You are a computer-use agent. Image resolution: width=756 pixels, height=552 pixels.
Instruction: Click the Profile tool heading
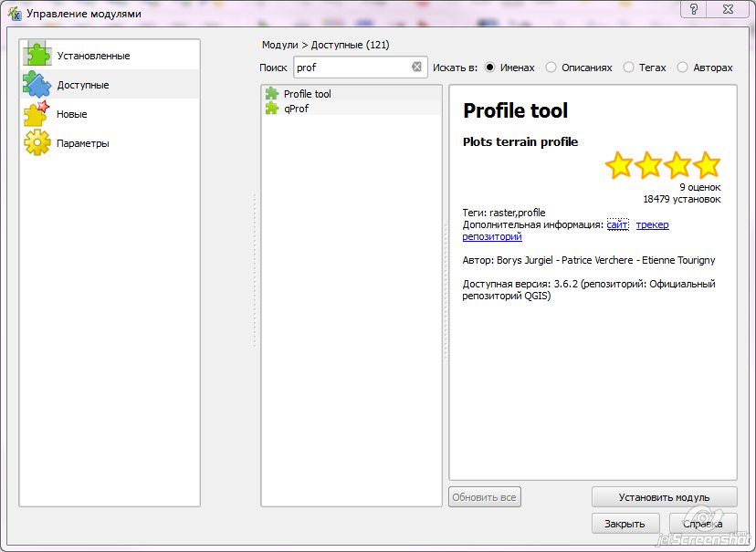pos(515,110)
